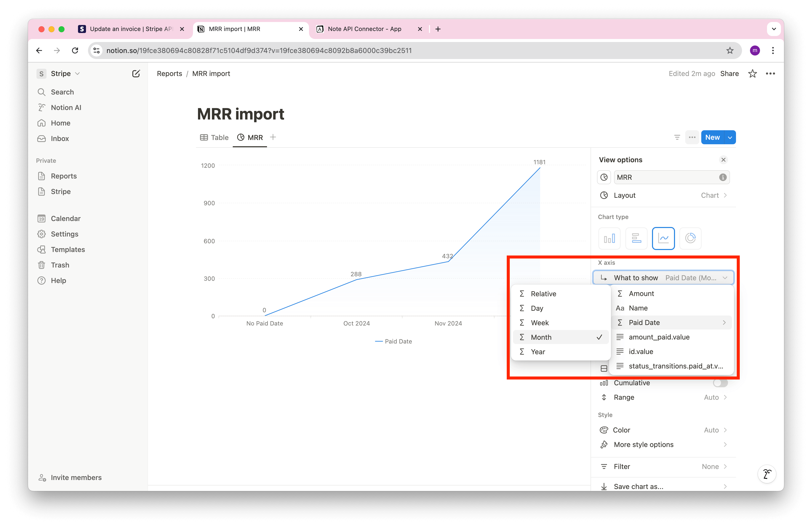The width and height of the screenshot is (812, 528).
Task: Bookmark the page with browser star
Action: click(x=730, y=50)
